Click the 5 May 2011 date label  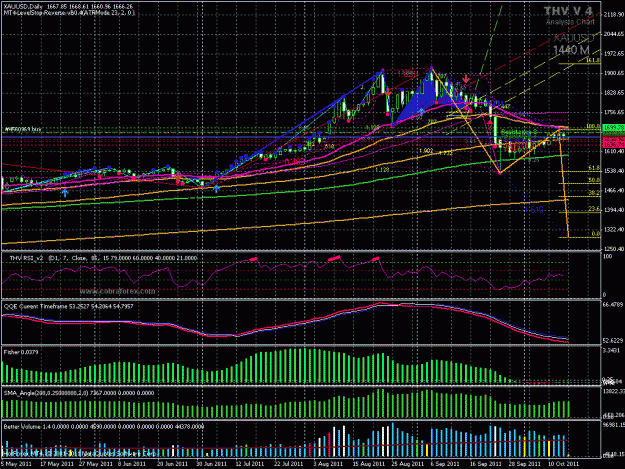(16, 464)
